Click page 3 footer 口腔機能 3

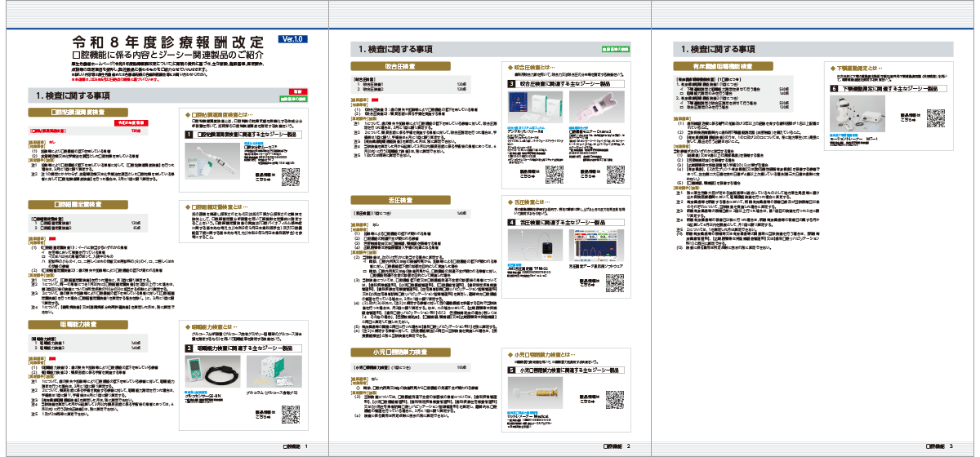[940, 446]
